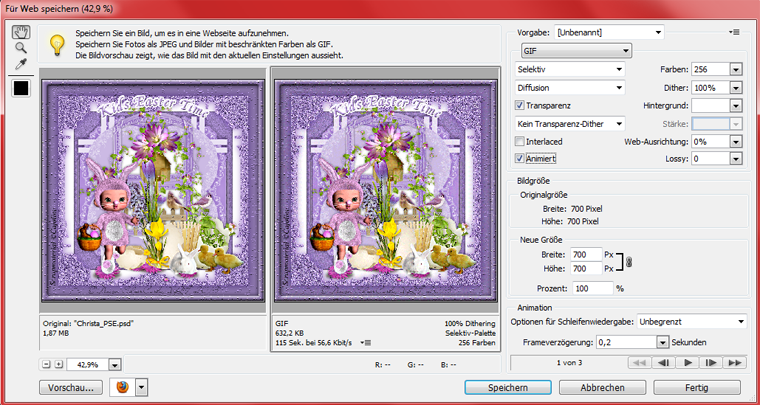Toggle the proportions chain link icon
The height and width of the screenshot is (405, 760).
(x=629, y=262)
